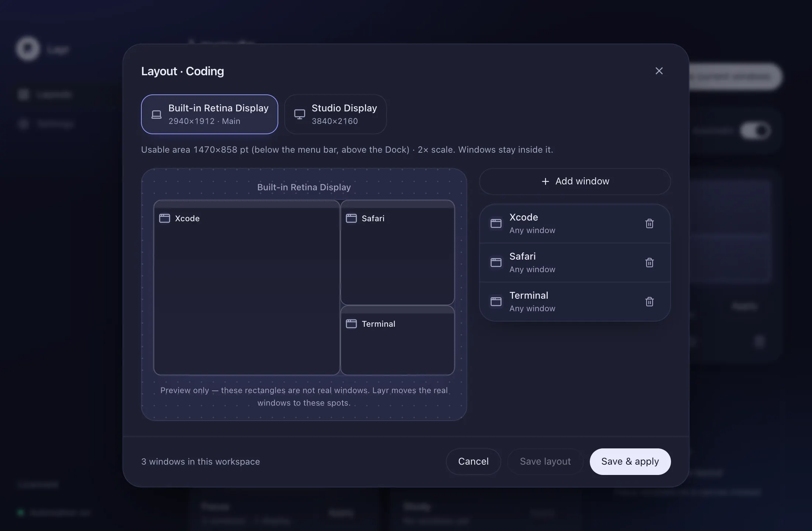Image resolution: width=812 pixels, height=531 pixels.
Task: Click the Safari row window icon in list
Action: (x=496, y=263)
